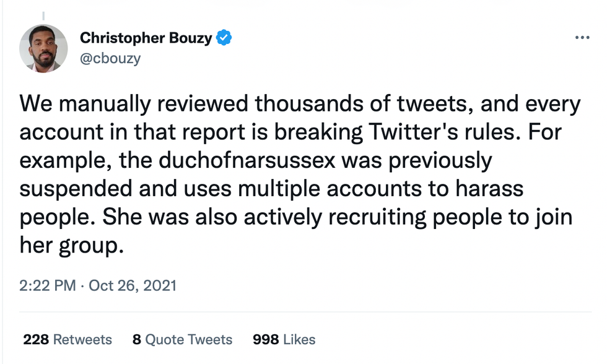Open Christopher Bouzy's profile picture

[43, 48]
